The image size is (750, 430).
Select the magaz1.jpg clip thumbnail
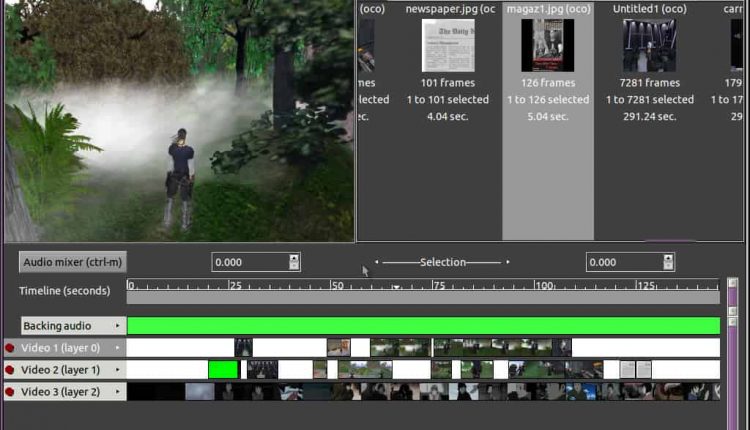click(x=548, y=46)
